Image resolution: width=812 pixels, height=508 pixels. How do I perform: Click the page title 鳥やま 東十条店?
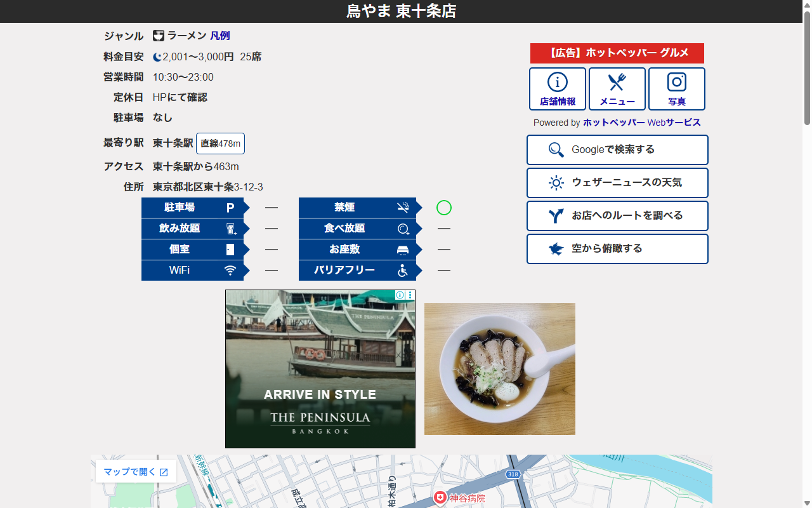pyautogui.click(x=401, y=11)
